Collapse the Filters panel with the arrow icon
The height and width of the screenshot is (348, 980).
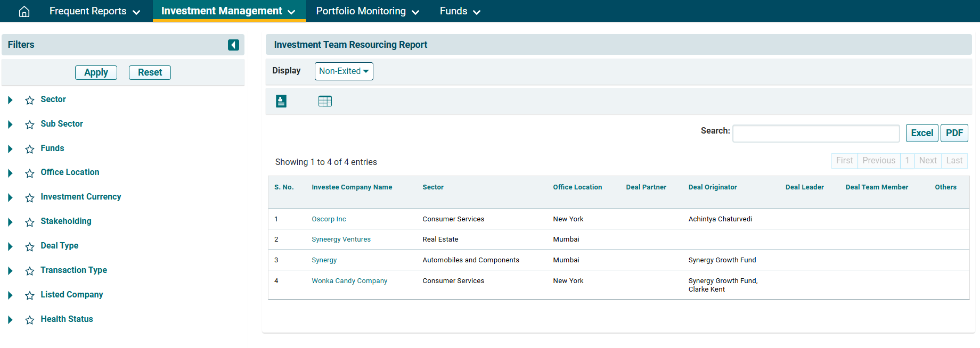click(233, 45)
